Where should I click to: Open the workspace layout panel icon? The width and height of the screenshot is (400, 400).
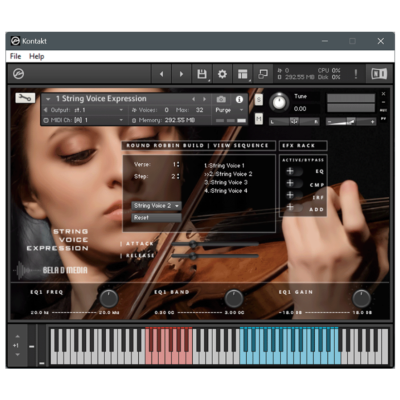coord(243,74)
